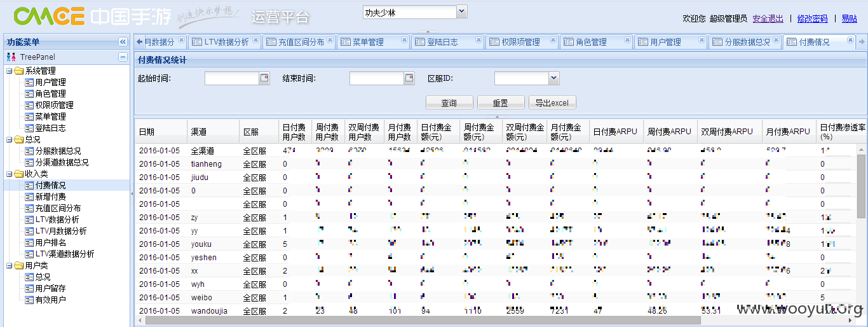The height and width of the screenshot is (327, 868).
Task: Collapse 收入类 tree folder
Action: [x=10, y=174]
